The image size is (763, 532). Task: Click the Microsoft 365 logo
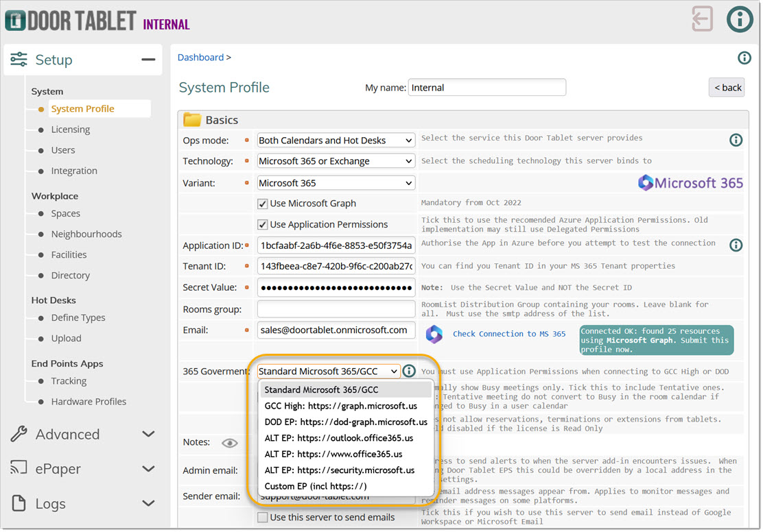tap(690, 183)
